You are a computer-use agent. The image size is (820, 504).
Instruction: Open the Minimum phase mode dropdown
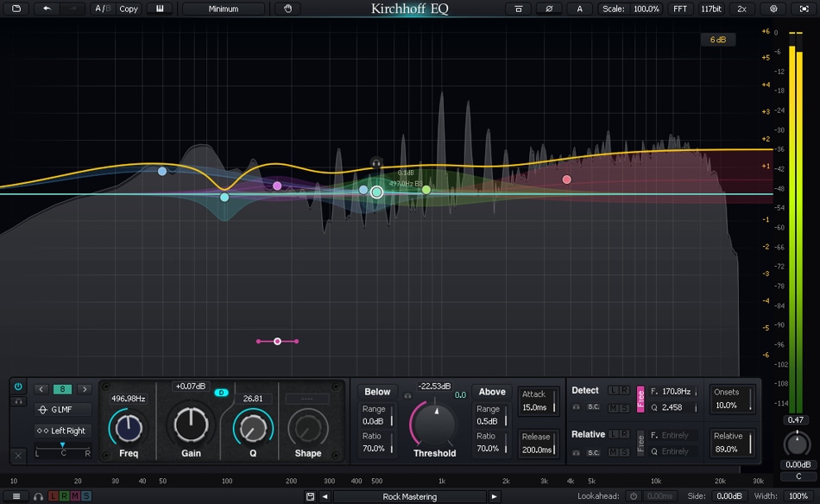(x=224, y=9)
